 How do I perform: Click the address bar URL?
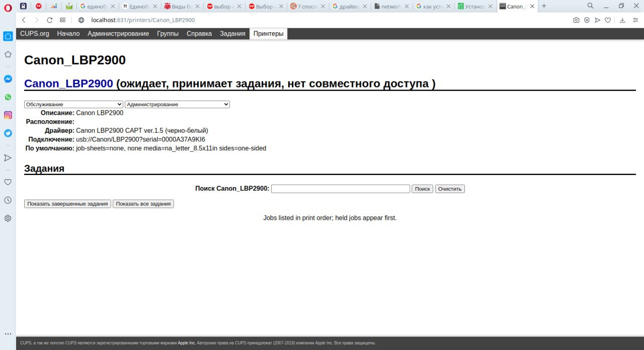pos(143,20)
